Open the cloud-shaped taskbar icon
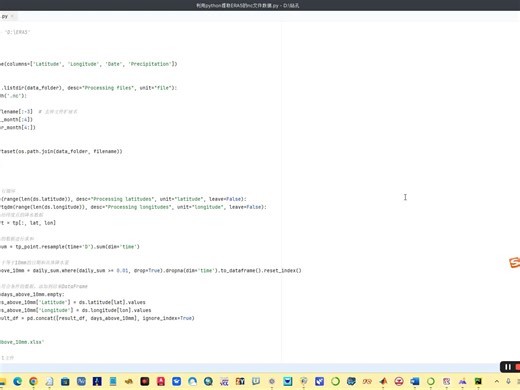The height and width of the screenshot is (390, 520). pos(192,381)
